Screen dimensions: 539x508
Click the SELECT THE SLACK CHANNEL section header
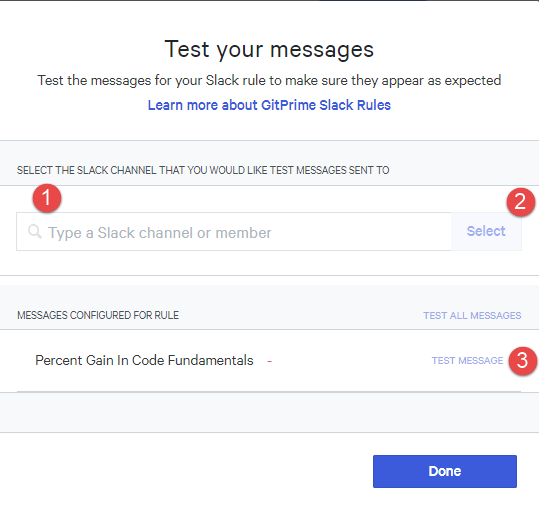point(203,170)
